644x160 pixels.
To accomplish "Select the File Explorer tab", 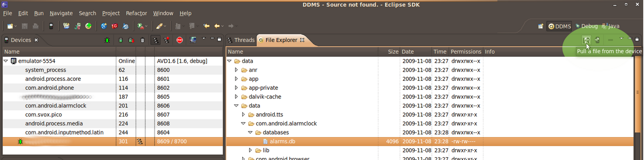I will pos(281,40).
